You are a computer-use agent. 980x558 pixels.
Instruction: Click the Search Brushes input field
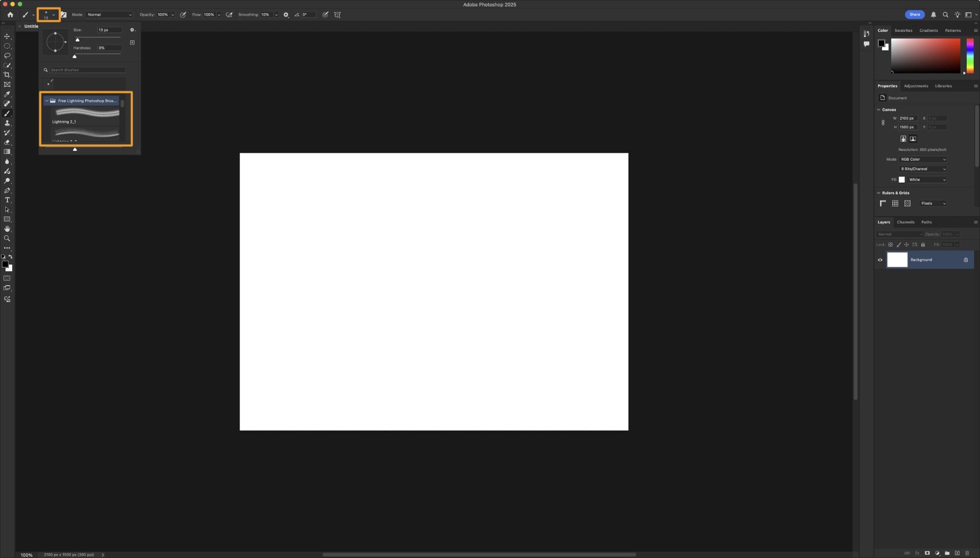87,70
